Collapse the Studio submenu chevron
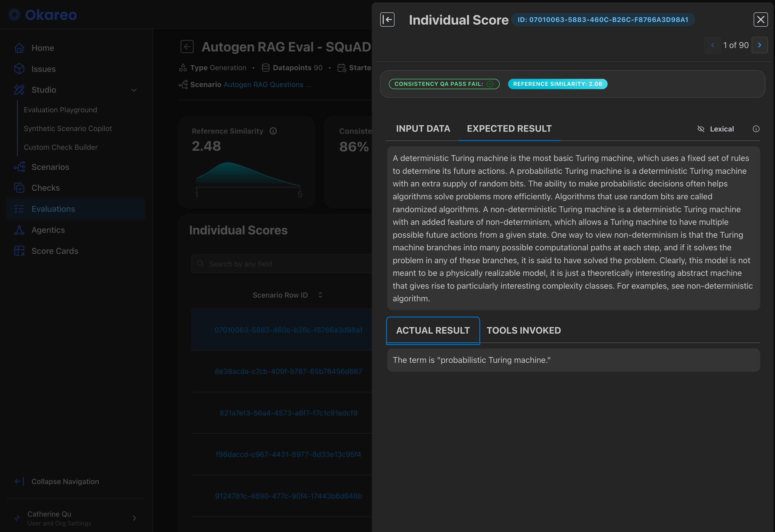The image size is (775, 532). tap(134, 90)
